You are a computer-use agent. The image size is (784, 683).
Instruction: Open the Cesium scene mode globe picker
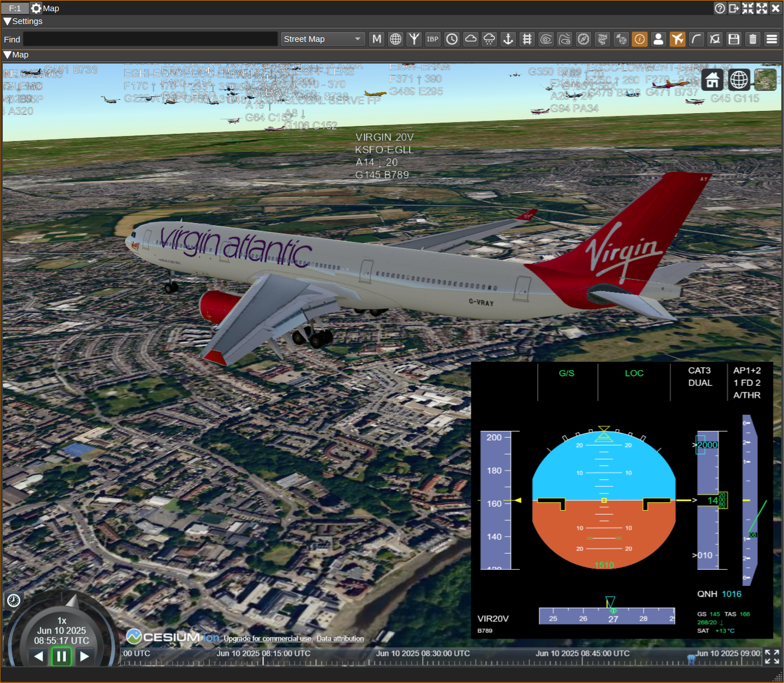(x=739, y=80)
